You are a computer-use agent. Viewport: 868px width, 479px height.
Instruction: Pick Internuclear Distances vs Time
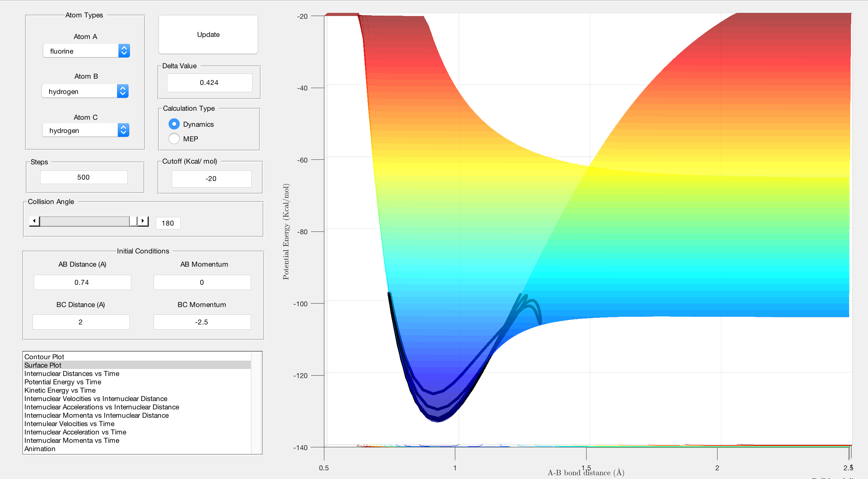click(72, 373)
